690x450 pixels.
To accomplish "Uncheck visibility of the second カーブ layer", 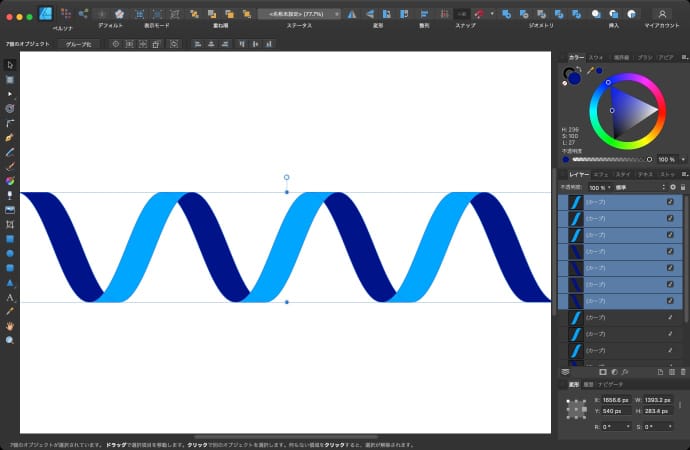I will click(670, 218).
